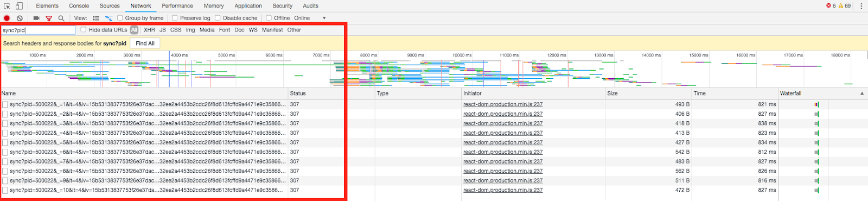Filter requests by XHR
The width and height of the screenshot is (868, 201).
(x=149, y=30)
